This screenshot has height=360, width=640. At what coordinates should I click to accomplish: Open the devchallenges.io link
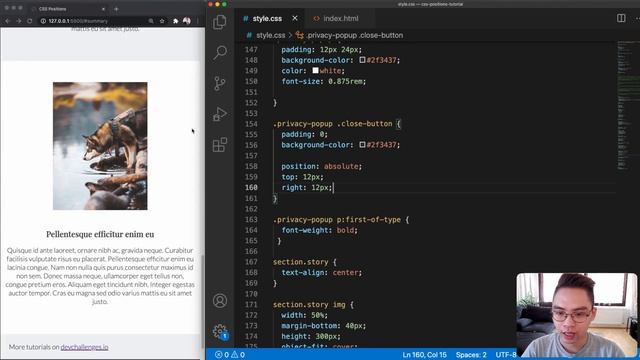(84, 347)
